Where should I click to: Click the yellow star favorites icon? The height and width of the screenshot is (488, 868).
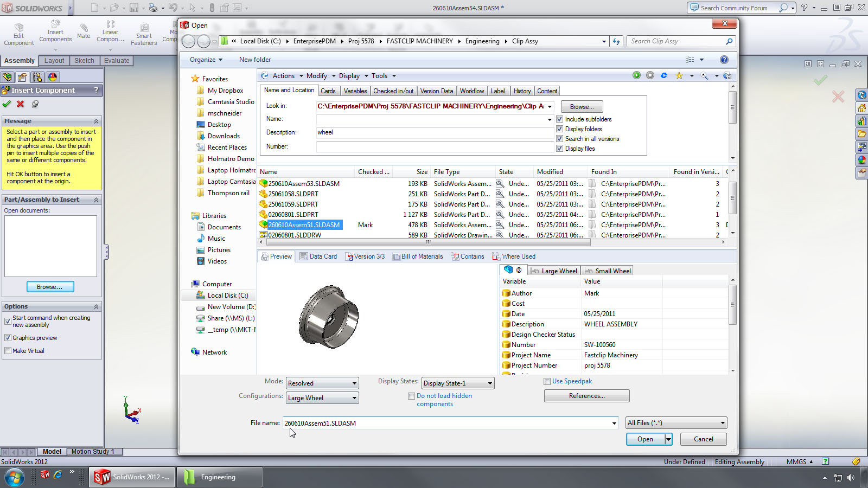pyautogui.click(x=679, y=75)
